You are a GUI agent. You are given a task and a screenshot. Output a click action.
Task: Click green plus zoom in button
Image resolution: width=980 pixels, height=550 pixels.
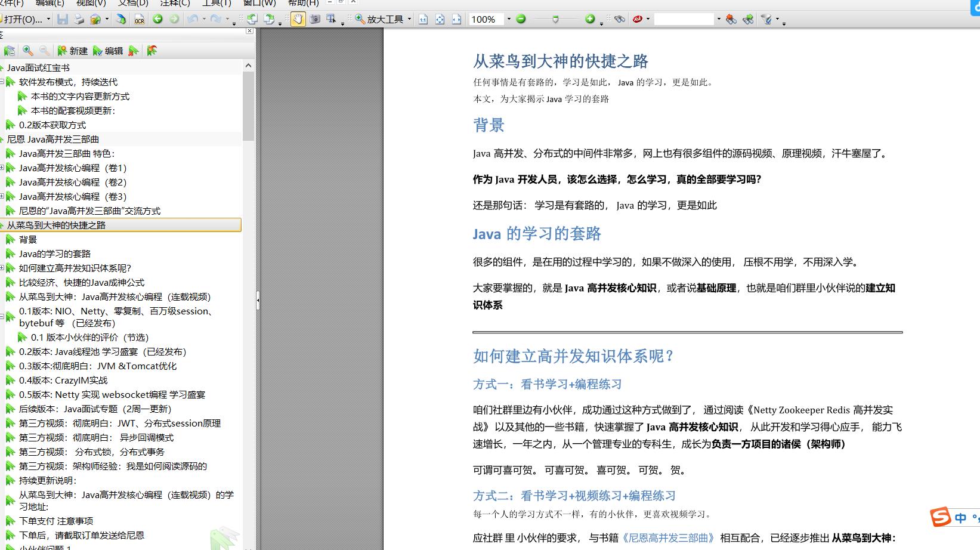(590, 19)
